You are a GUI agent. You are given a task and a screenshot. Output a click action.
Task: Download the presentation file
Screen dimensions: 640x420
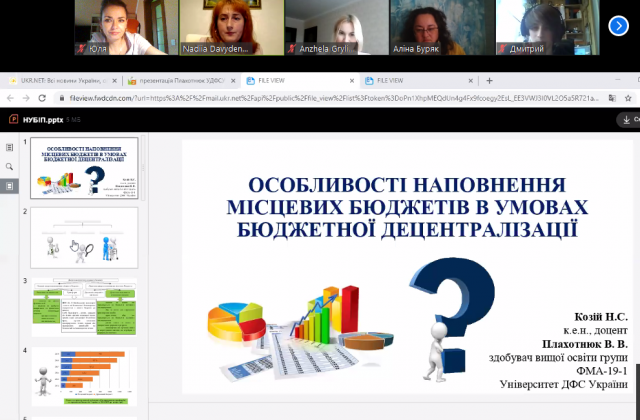tap(629, 120)
